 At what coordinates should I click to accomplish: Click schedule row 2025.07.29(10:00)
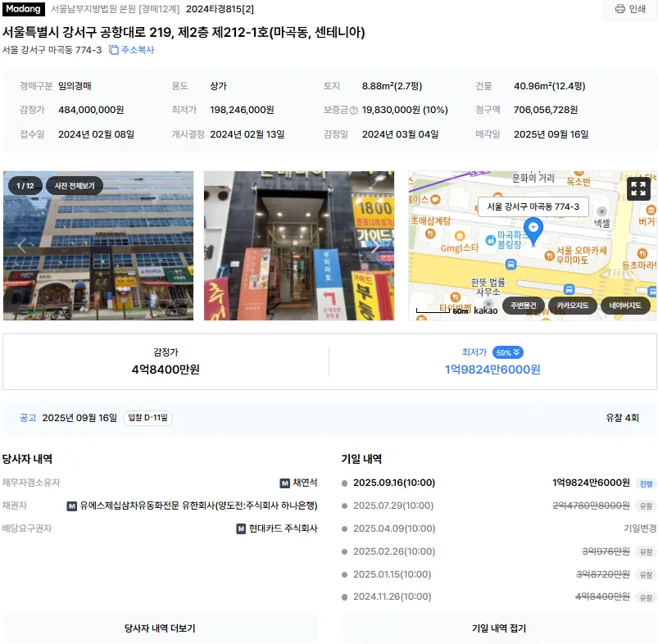(x=498, y=506)
